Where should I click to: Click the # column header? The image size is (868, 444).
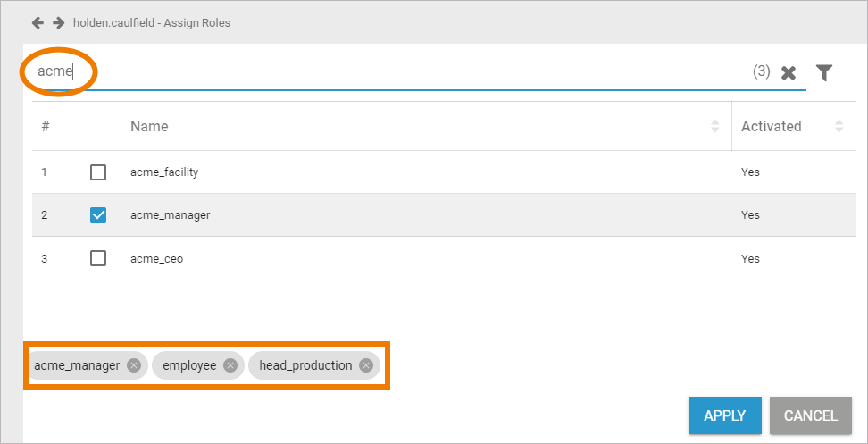[x=46, y=126]
